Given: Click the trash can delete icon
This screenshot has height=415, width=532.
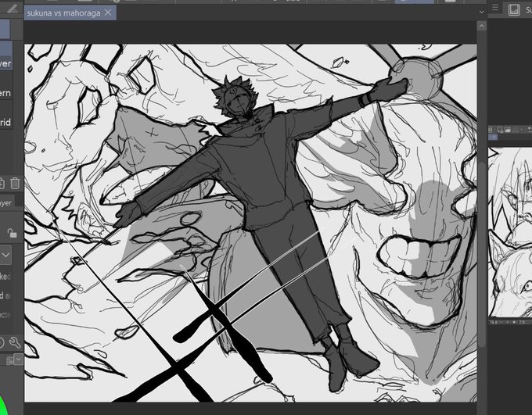Looking at the screenshot, I should click(15, 183).
